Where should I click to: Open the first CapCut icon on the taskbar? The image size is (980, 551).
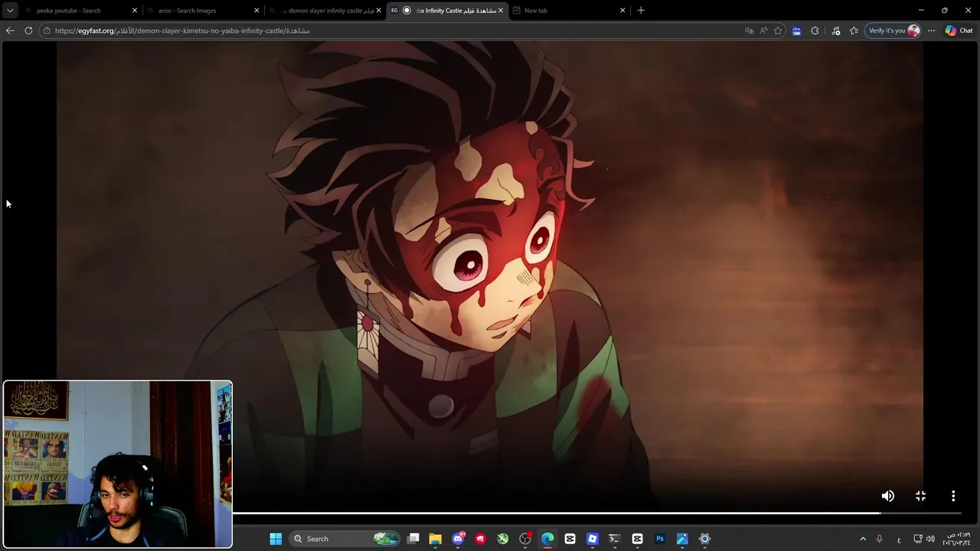(570, 539)
